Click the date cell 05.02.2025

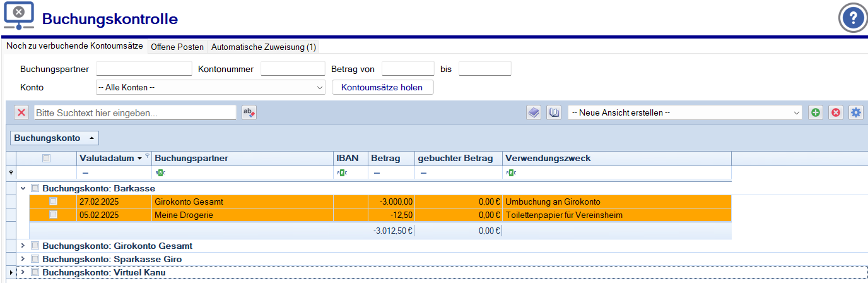114,215
